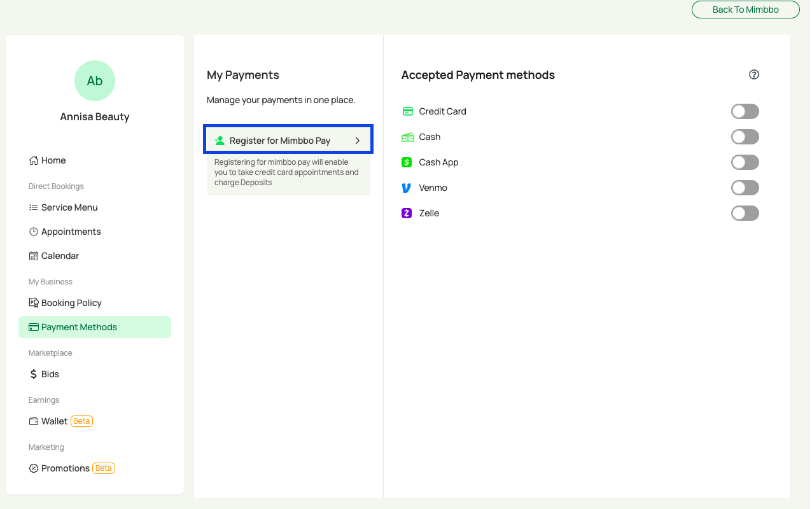Click Register for Mimbbo Pay
Screen dimensions: 812x509
288,140
